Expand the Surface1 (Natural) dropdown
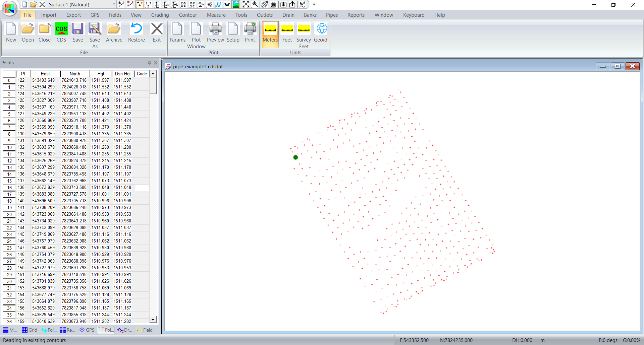 pos(114,4)
